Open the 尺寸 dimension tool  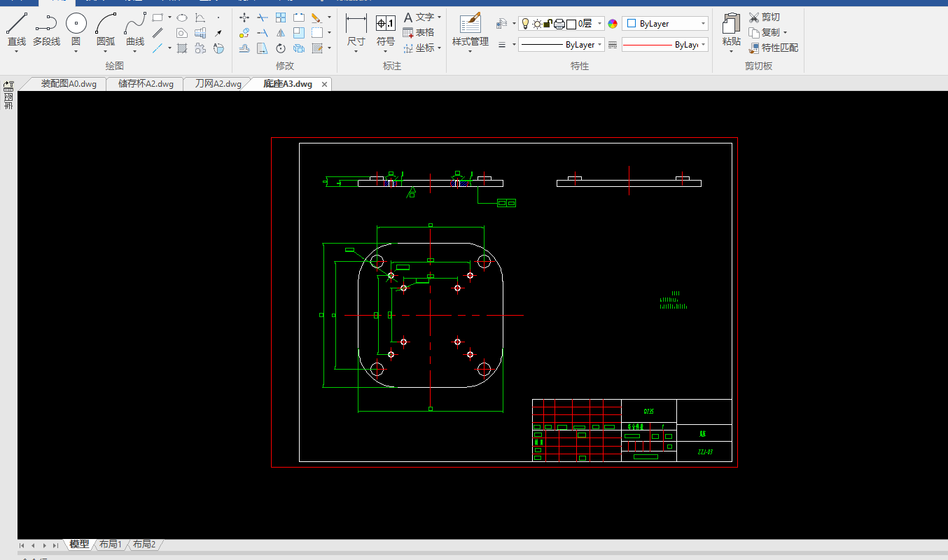356,30
